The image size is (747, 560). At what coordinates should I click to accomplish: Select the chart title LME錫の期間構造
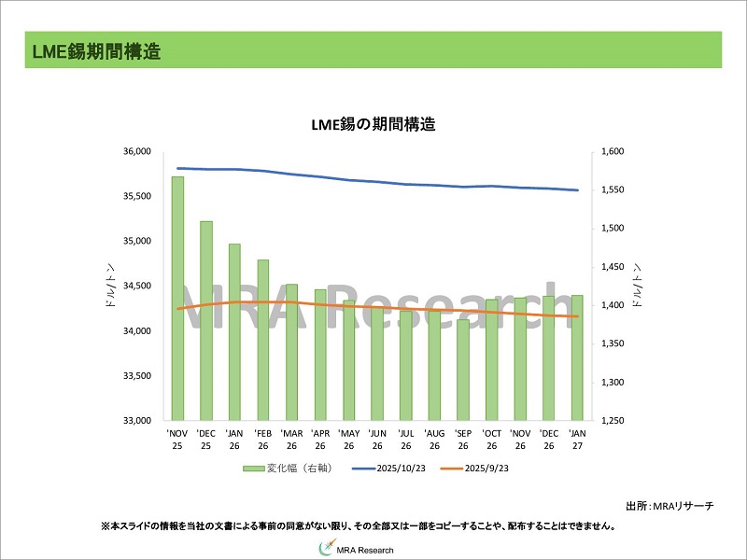point(373,124)
